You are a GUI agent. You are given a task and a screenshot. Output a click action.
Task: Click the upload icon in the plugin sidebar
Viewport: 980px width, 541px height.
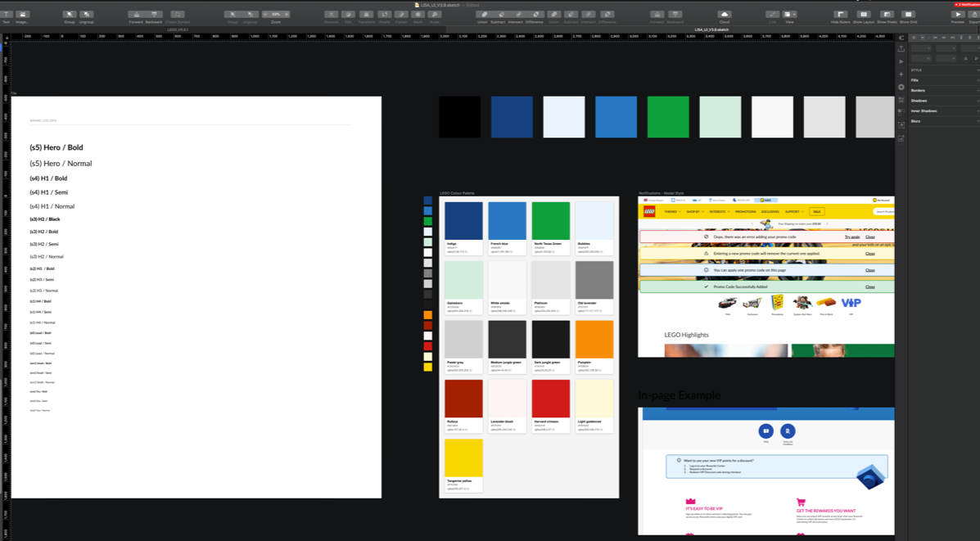point(901,49)
